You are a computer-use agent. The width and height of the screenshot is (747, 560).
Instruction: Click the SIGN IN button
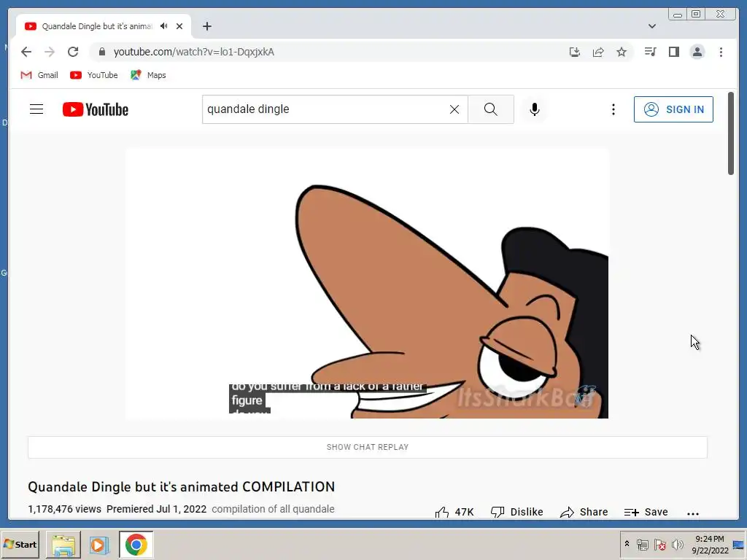(673, 109)
